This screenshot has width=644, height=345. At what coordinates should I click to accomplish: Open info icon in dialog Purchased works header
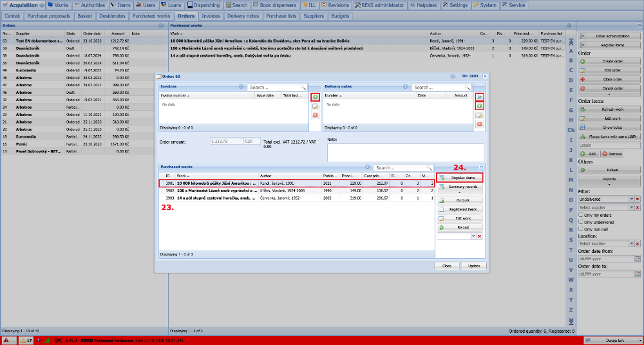(368, 167)
